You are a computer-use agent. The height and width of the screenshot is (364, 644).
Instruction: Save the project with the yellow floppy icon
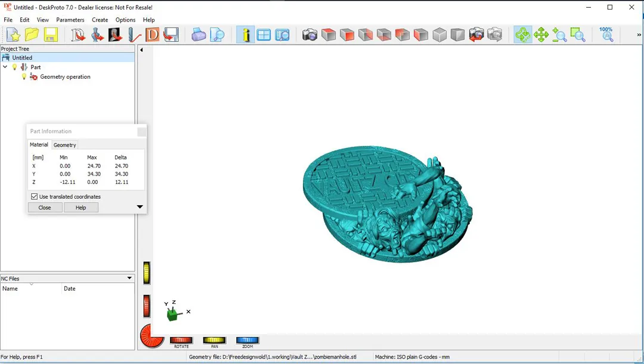click(51, 35)
